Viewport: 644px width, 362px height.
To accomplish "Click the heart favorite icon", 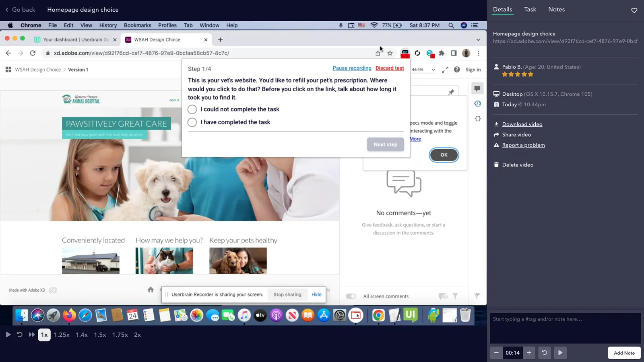I will [634, 10].
